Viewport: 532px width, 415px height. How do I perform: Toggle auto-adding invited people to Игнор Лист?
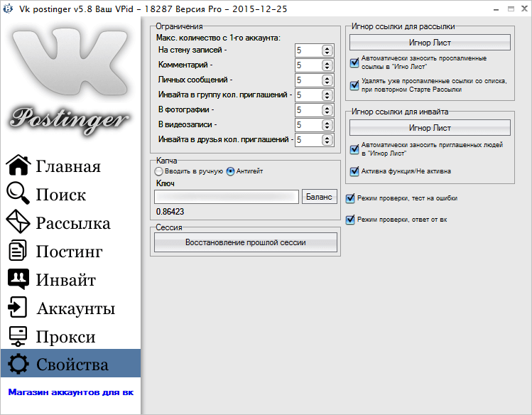[x=354, y=149]
